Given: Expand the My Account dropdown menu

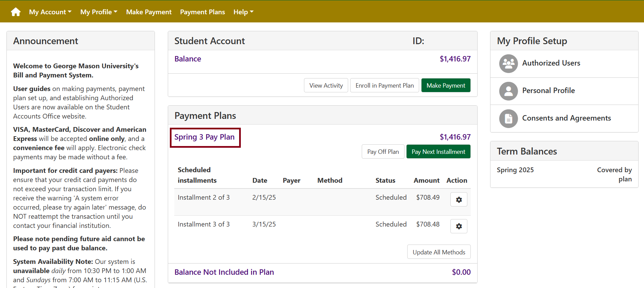Looking at the screenshot, I should tap(50, 12).
